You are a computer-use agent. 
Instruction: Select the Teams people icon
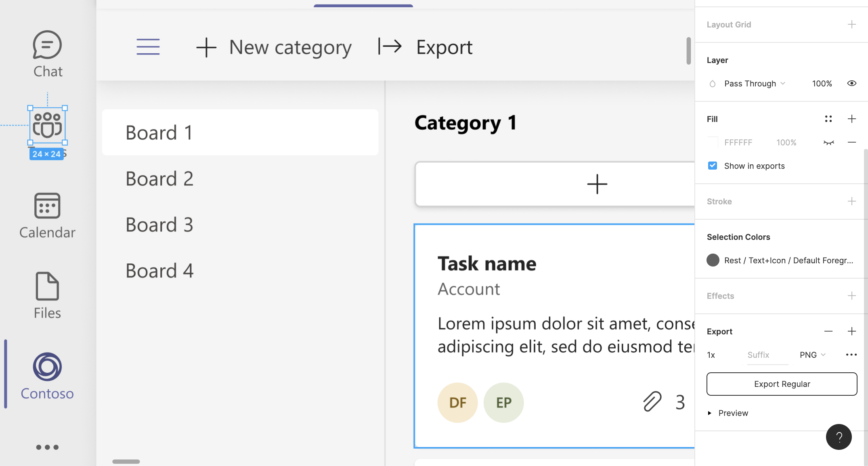tap(47, 125)
